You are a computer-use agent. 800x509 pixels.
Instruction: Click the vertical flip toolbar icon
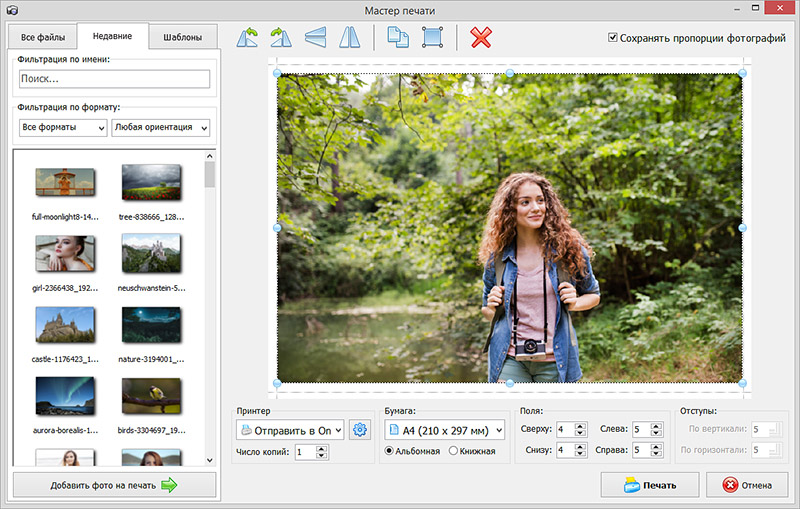[316, 38]
